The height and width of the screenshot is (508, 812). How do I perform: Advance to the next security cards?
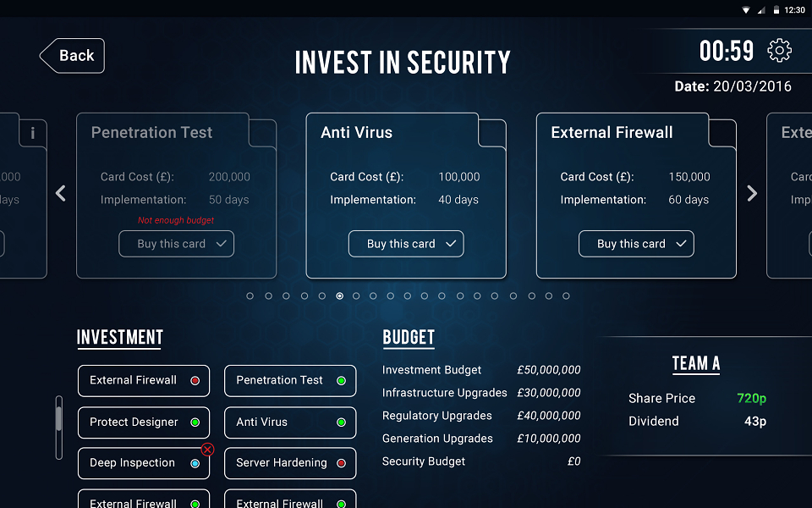tap(753, 193)
